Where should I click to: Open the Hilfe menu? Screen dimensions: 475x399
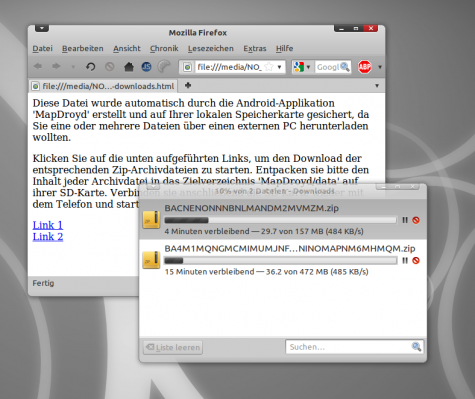coord(284,49)
